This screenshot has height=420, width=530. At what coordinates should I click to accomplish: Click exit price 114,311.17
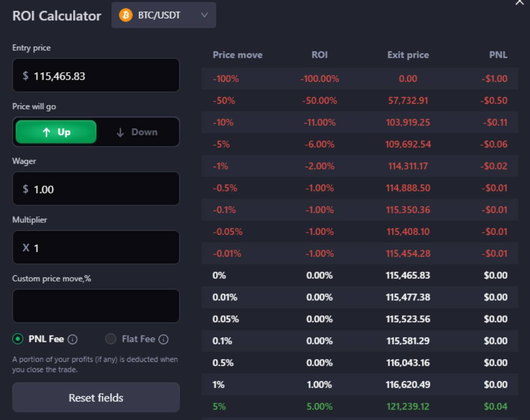tap(408, 166)
